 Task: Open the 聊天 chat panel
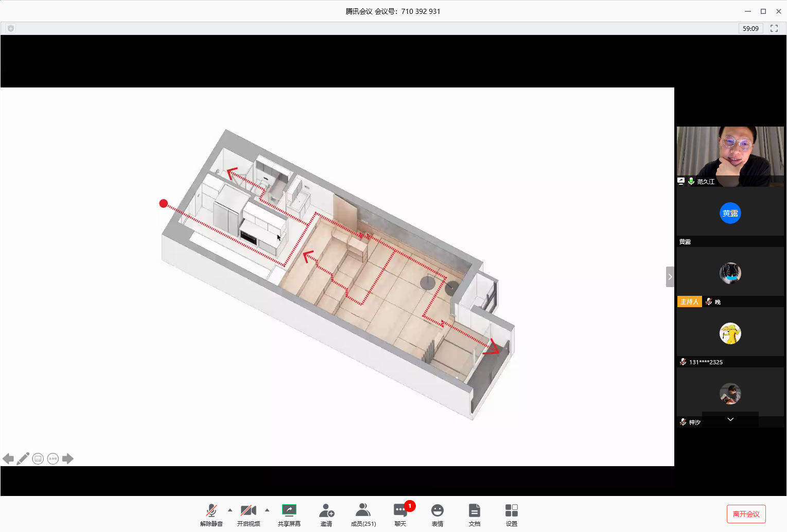point(400,514)
